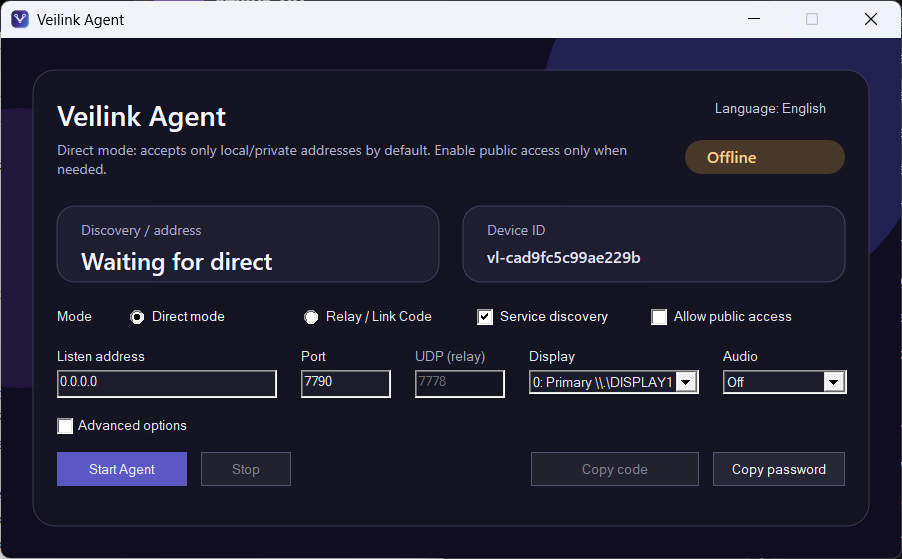Open the Audio dropdown arrow
The width and height of the screenshot is (902, 559).
click(834, 382)
